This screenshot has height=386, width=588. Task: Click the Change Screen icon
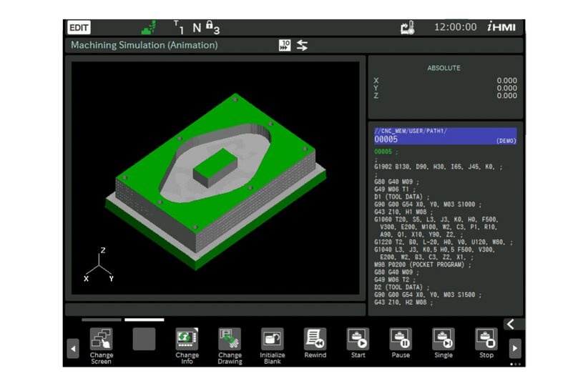coord(101,340)
